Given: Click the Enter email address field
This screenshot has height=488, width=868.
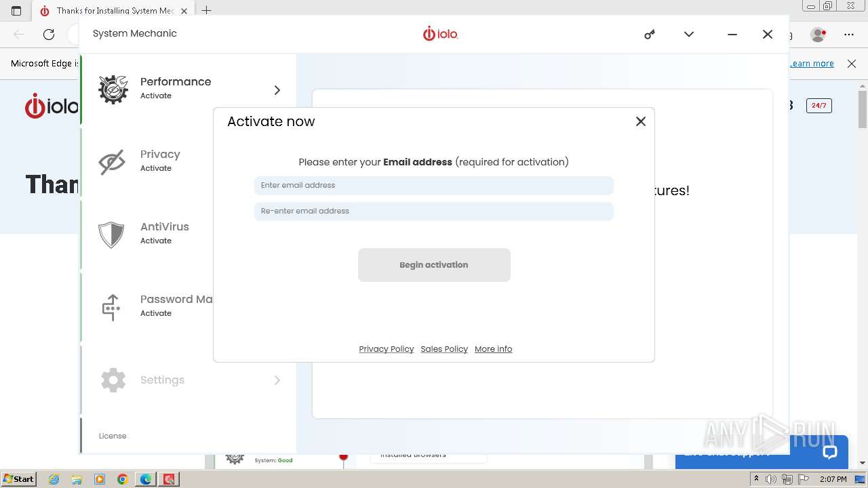Looking at the screenshot, I should [x=434, y=185].
